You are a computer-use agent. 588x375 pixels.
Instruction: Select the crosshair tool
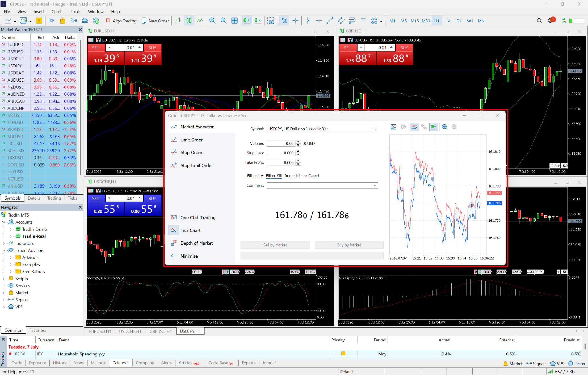coord(295,21)
